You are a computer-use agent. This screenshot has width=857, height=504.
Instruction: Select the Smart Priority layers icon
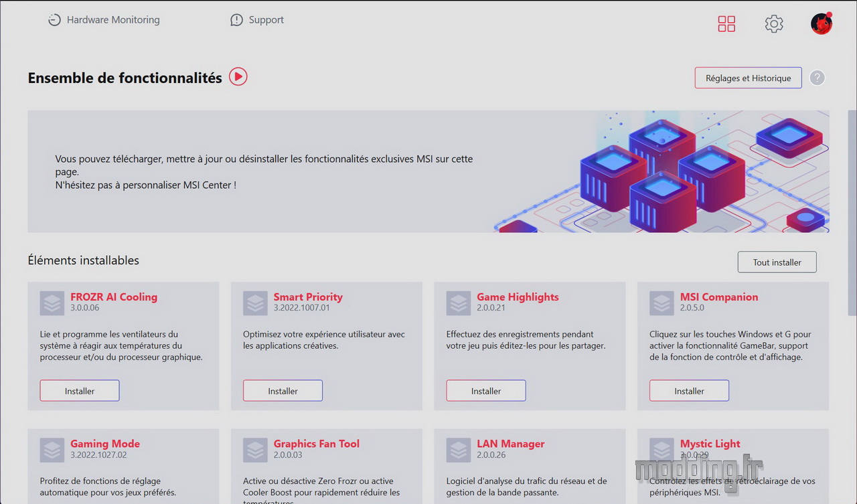click(255, 303)
